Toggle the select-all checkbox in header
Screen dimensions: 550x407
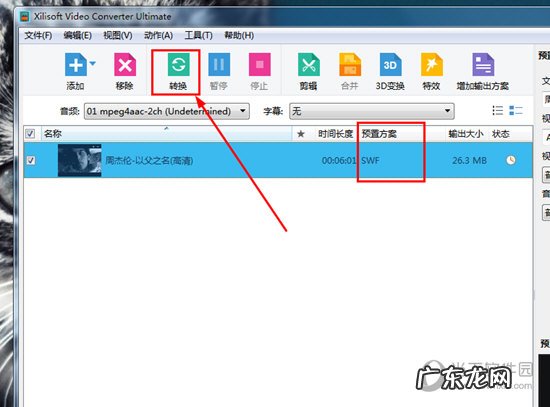pyautogui.click(x=30, y=134)
